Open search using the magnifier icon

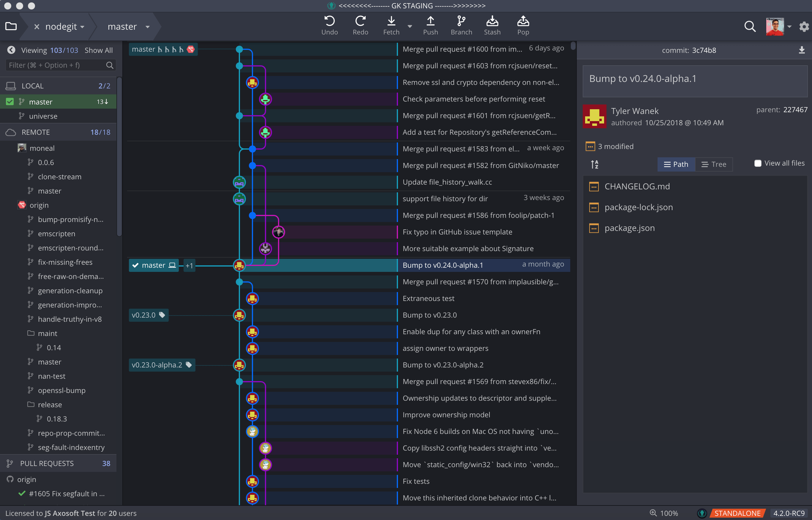(750, 26)
